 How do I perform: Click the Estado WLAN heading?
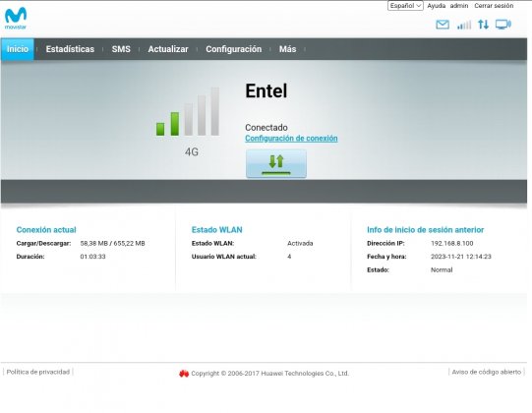coord(216,230)
